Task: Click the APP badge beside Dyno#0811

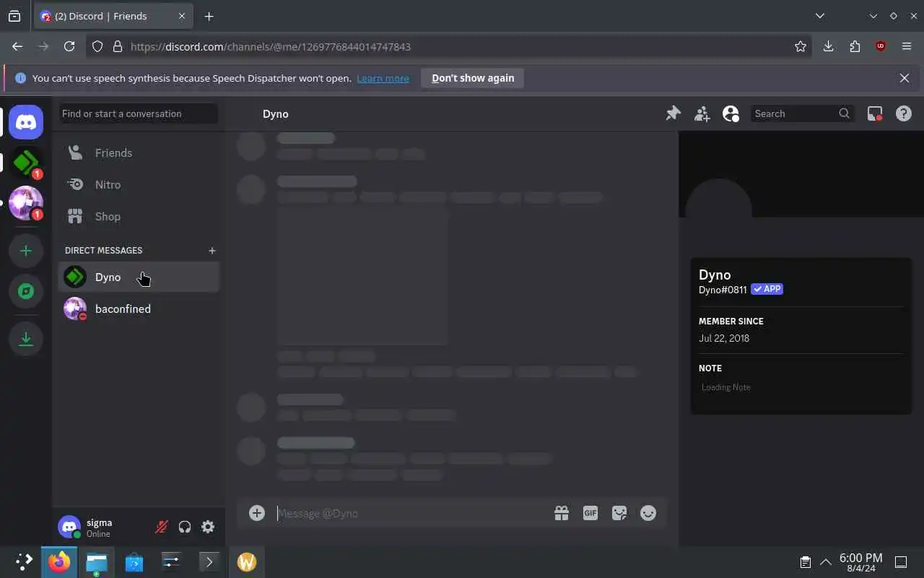Action: [x=767, y=289]
